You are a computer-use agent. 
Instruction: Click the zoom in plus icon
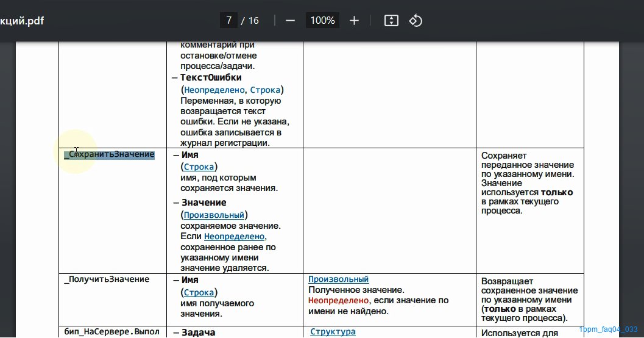[354, 21]
